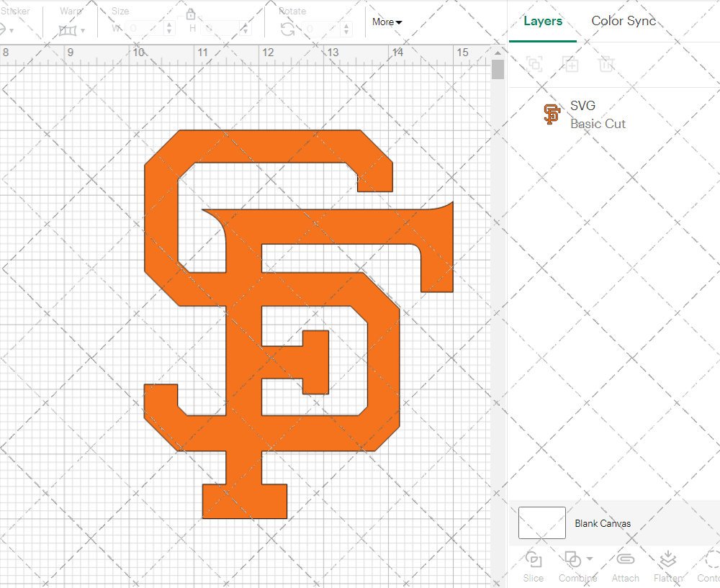Select the Layers tab
The height and width of the screenshot is (588, 720).
pos(543,21)
